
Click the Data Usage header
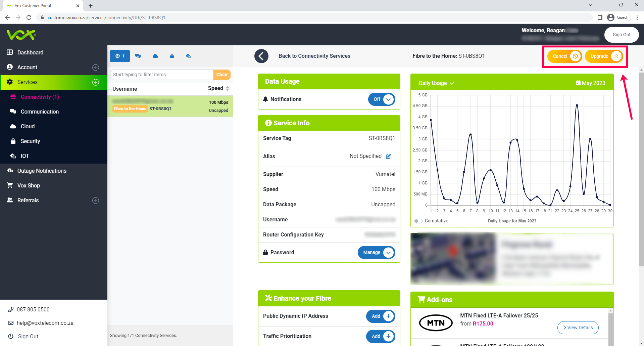pyautogui.click(x=329, y=81)
